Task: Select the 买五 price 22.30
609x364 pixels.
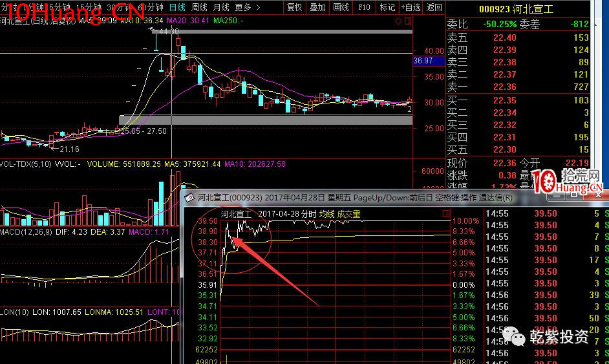Action: click(504, 149)
